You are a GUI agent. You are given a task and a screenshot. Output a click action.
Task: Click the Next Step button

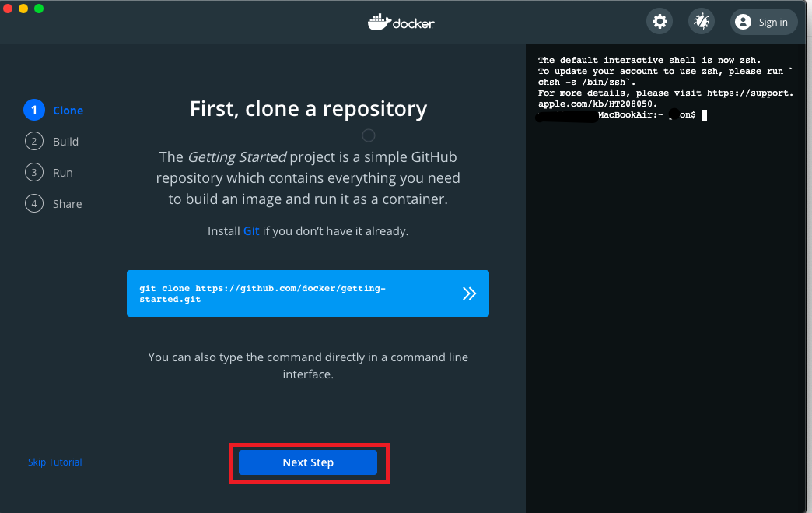pyautogui.click(x=307, y=462)
